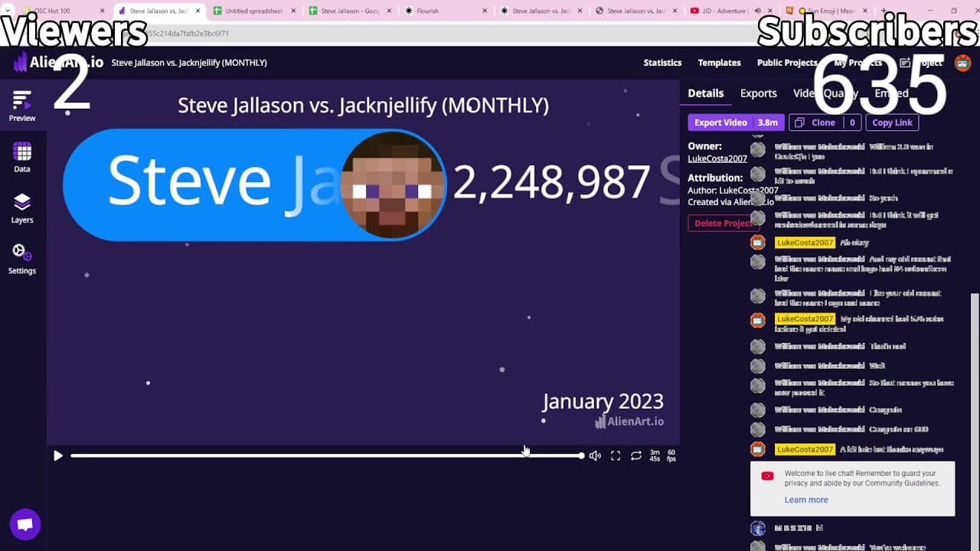Open the support chat bubble

pos(24,524)
